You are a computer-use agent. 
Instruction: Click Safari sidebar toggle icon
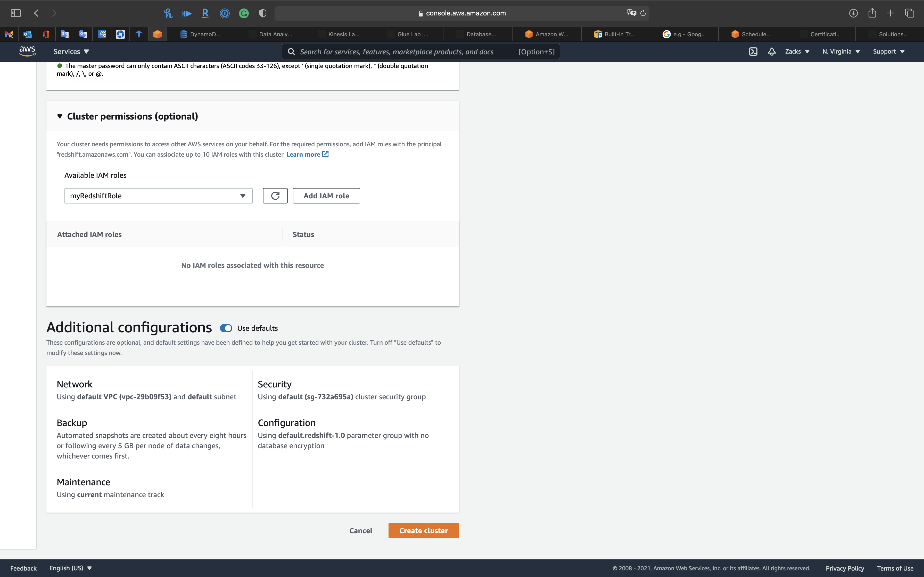click(x=16, y=13)
